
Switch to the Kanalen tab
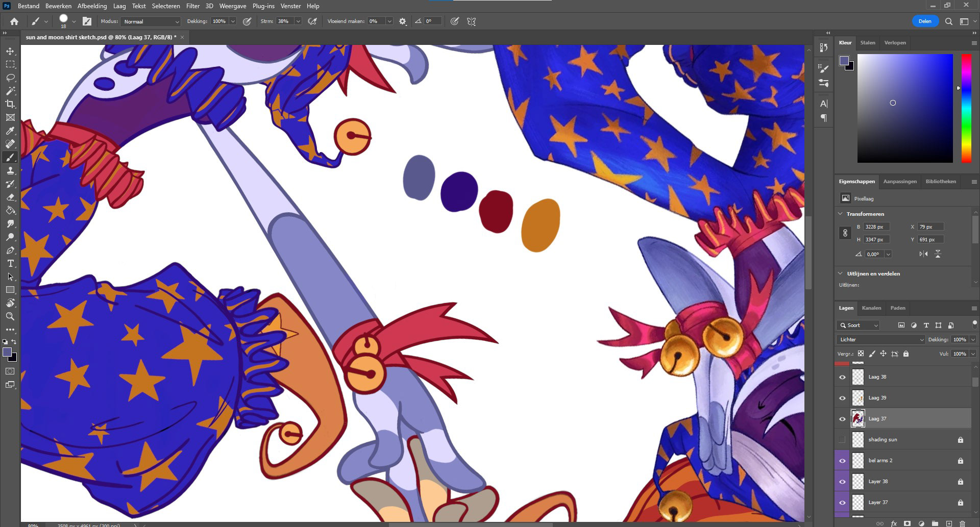click(x=871, y=308)
